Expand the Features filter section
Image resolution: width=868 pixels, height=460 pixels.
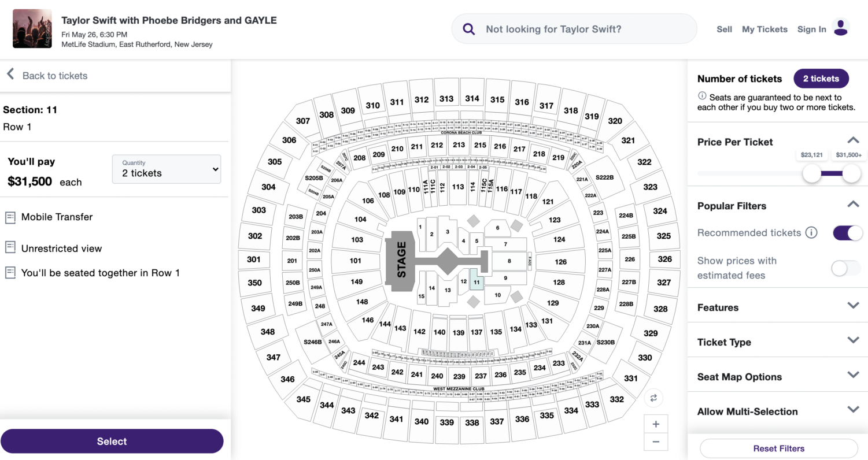[853, 306]
